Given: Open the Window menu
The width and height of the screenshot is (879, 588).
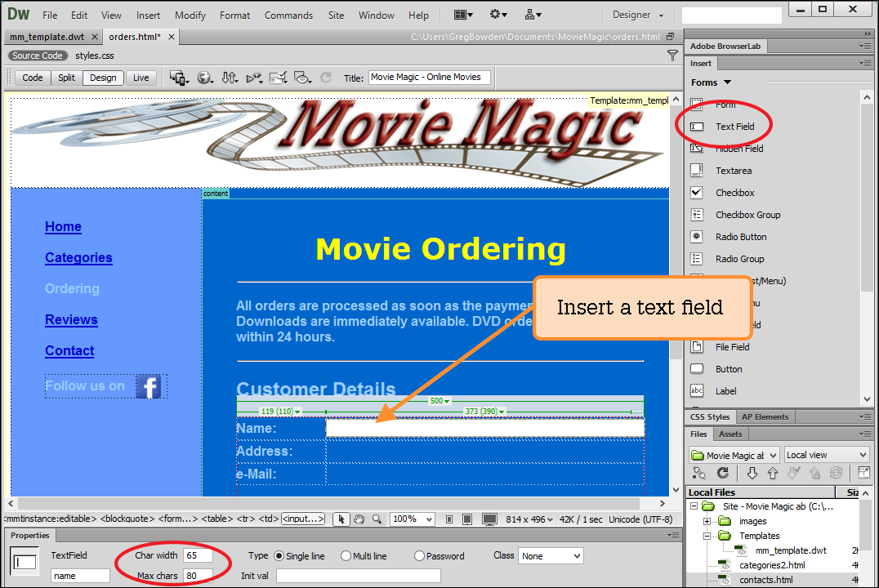Looking at the screenshot, I should (376, 16).
